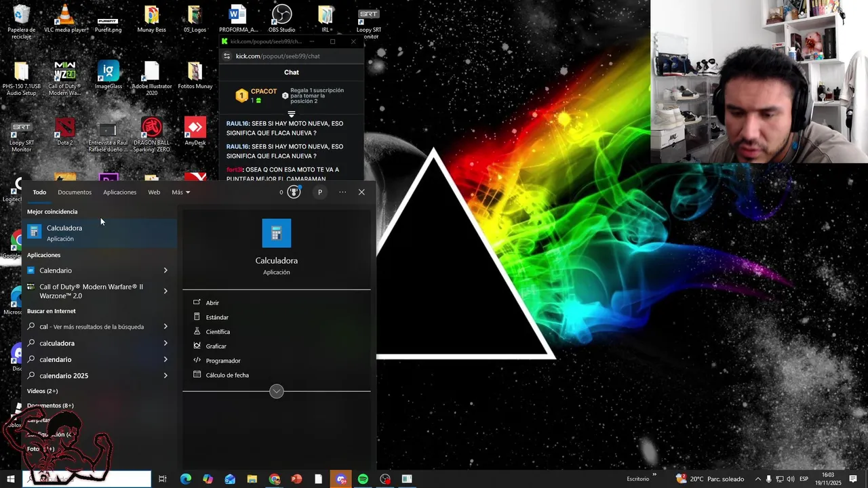
Task: Switch to Discord in taskbar
Action: point(341,479)
